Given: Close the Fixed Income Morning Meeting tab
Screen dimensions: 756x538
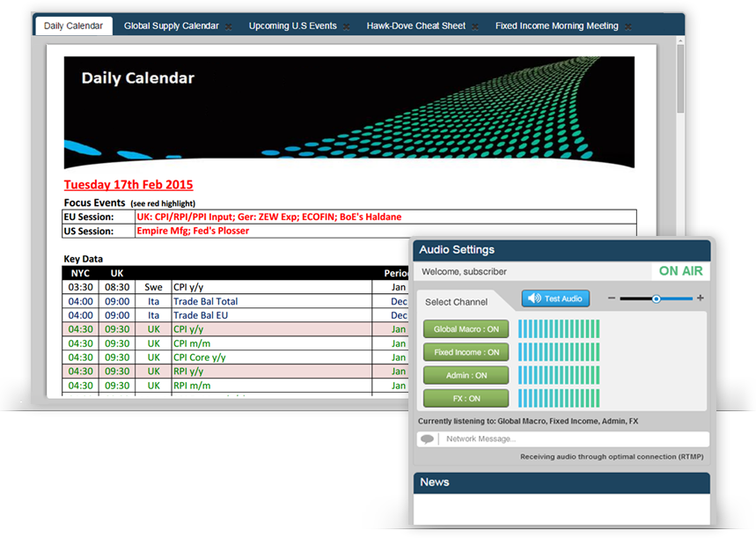Looking at the screenshot, I should (x=628, y=27).
